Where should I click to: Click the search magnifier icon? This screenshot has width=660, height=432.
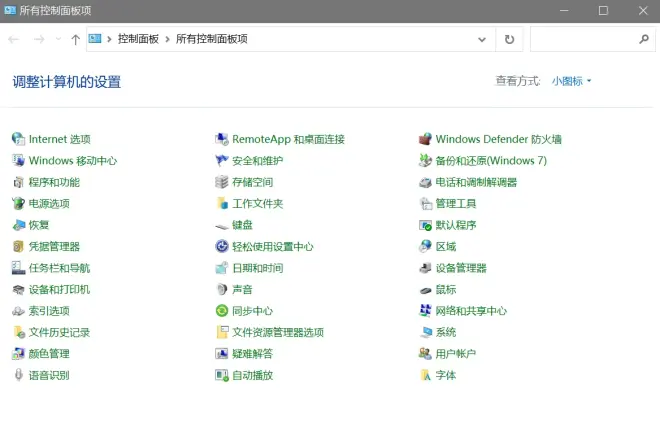click(x=644, y=39)
